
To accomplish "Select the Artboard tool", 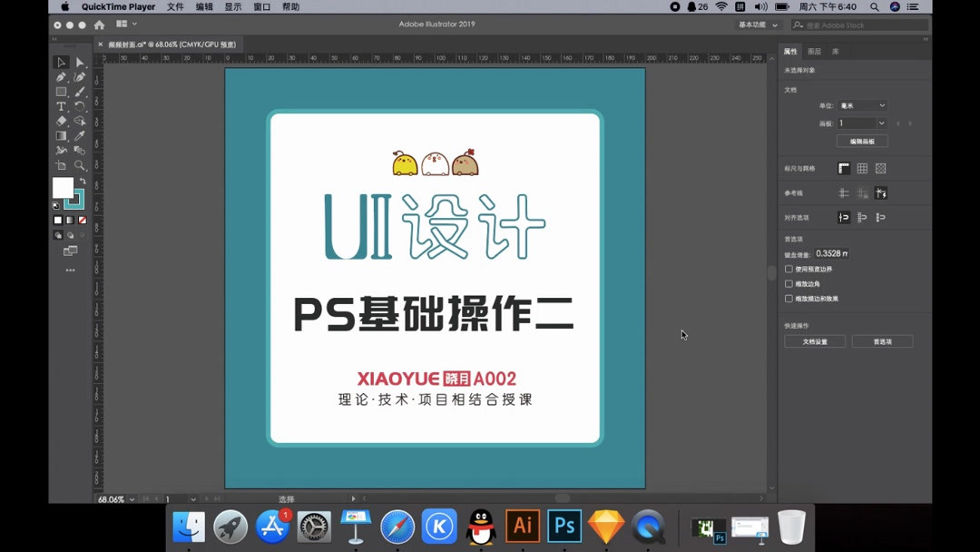I will click(x=60, y=164).
